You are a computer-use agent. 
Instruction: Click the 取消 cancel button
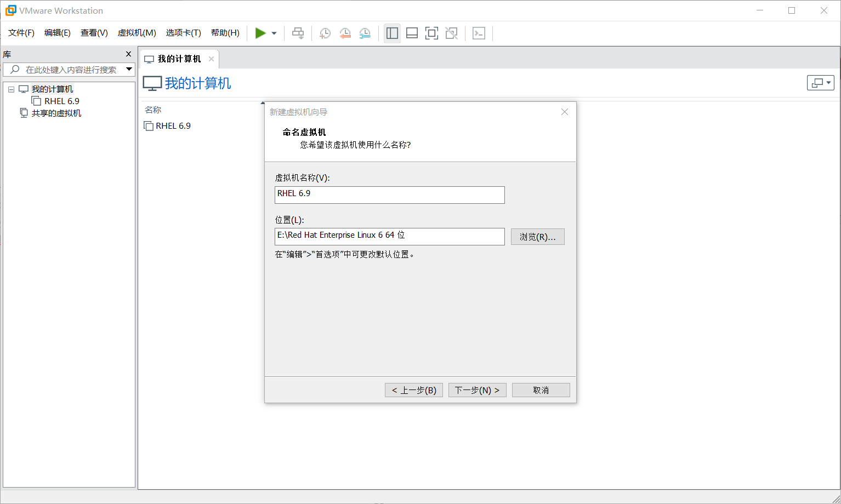pyautogui.click(x=541, y=390)
